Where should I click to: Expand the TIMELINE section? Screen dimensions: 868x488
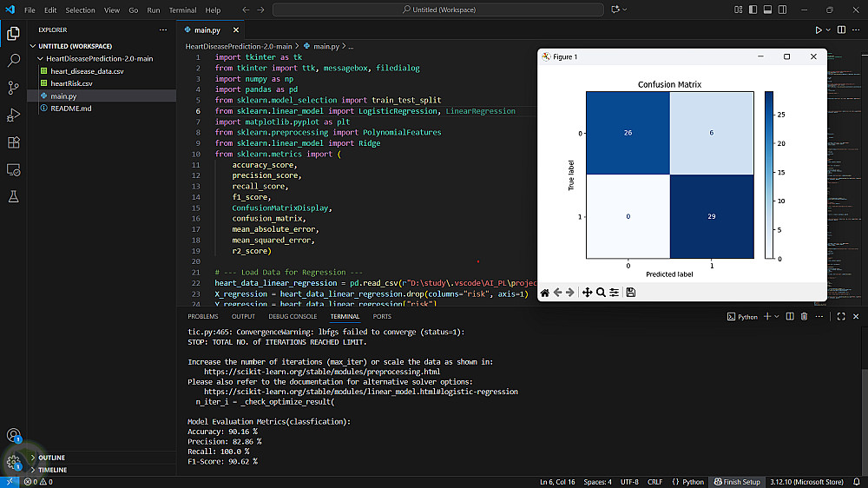click(52, 470)
